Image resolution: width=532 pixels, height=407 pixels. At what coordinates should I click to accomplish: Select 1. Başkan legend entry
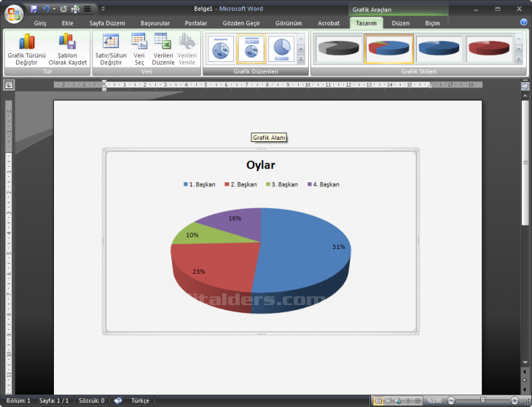tap(200, 184)
